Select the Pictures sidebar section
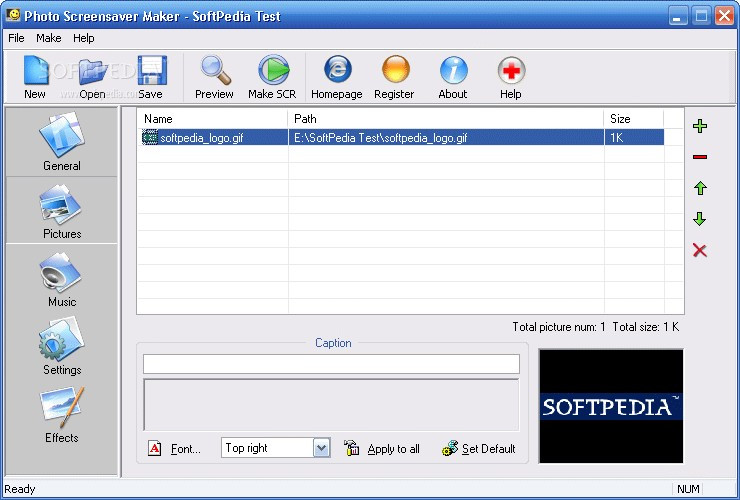Viewport: 740px width, 500px height. click(x=62, y=211)
